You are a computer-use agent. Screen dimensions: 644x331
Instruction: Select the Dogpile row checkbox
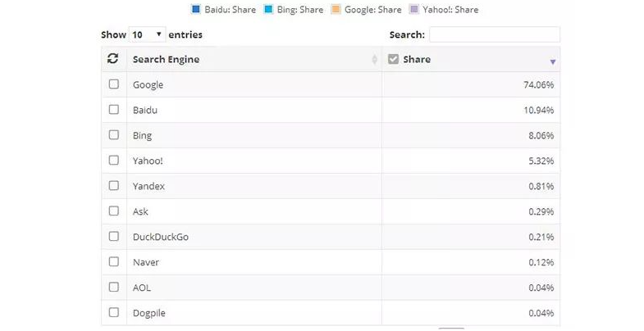[x=114, y=313]
